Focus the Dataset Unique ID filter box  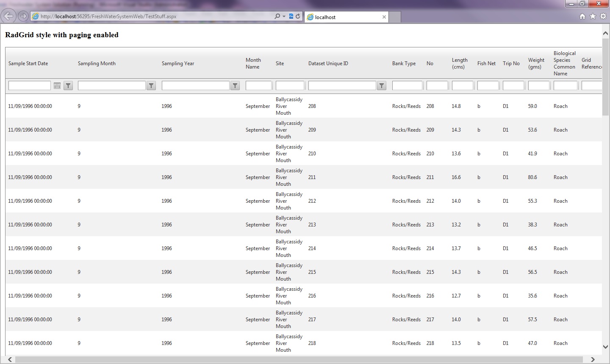(x=342, y=85)
